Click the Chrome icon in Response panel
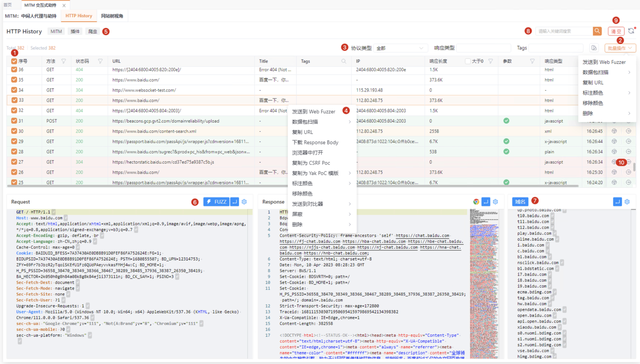Screen dimensions: 640x364 click(x=476, y=202)
